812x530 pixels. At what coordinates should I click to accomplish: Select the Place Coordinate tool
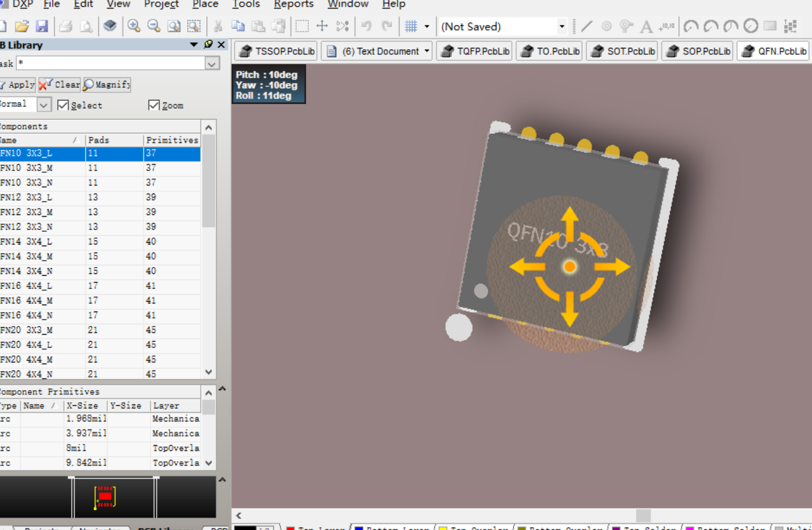[x=666, y=26]
